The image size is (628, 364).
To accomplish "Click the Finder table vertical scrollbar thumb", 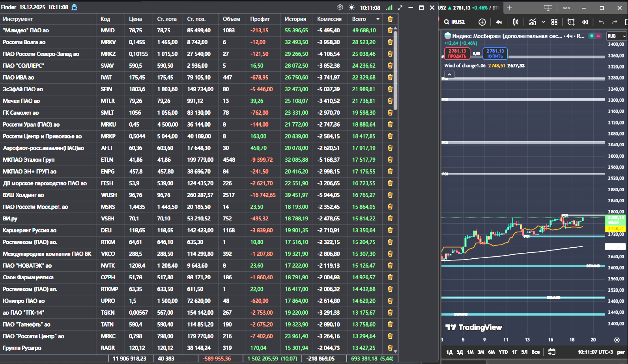I will point(395,70).
